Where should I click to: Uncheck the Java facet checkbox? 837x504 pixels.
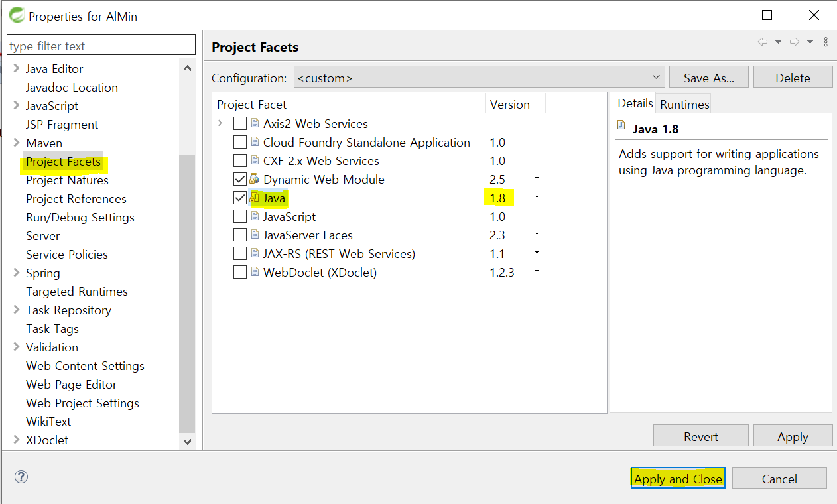tap(240, 198)
